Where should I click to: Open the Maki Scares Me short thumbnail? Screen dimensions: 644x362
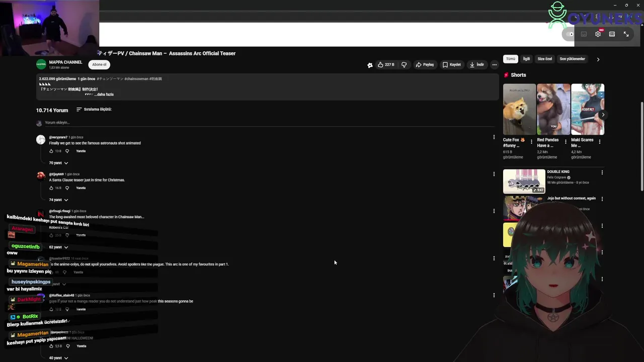click(x=588, y=109)
